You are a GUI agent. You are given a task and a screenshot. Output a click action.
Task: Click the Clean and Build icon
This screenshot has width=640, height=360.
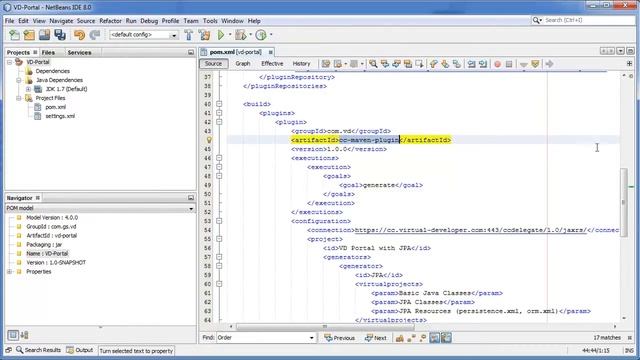[x=204, y=35]
